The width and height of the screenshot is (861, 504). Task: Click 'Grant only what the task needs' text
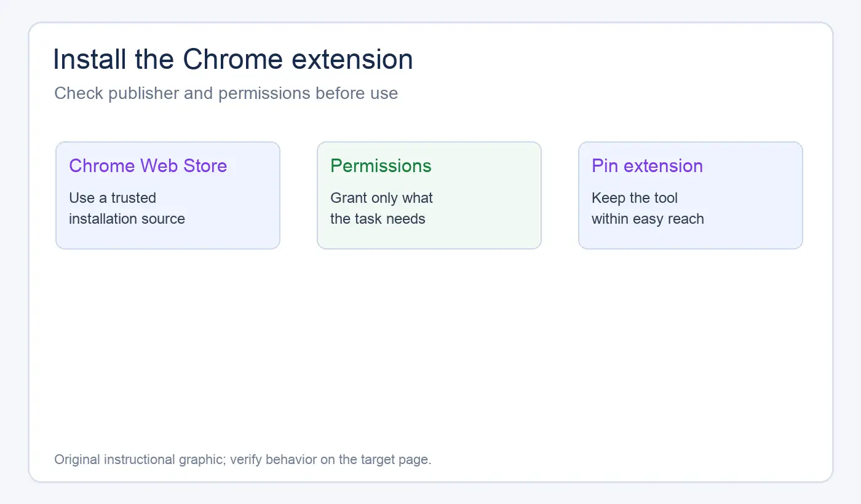pos(381,208)
